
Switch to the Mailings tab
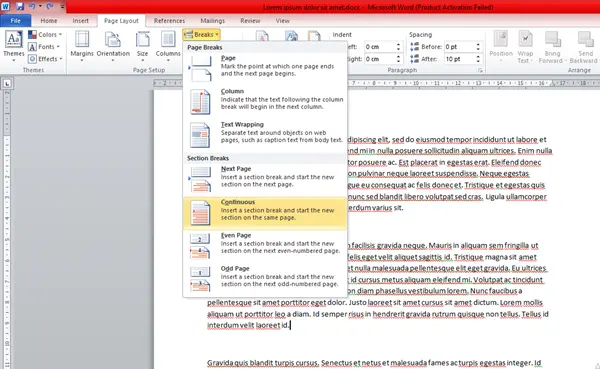pos(212,21)
